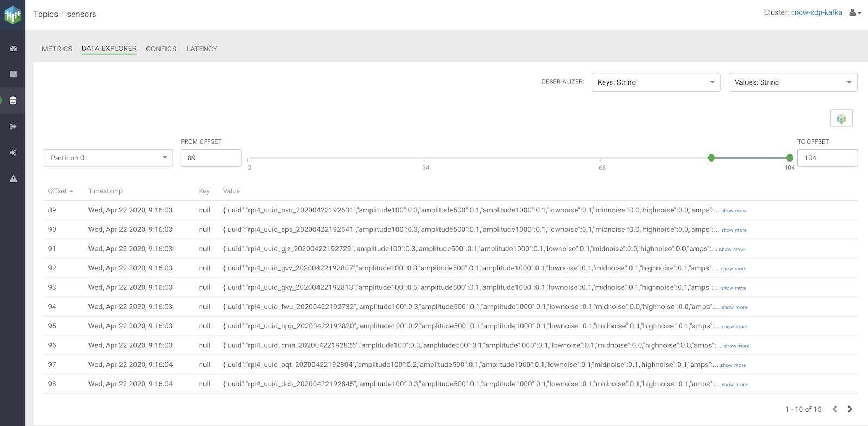
Task: Click show more for offset 93
Action: coord(733,288)
